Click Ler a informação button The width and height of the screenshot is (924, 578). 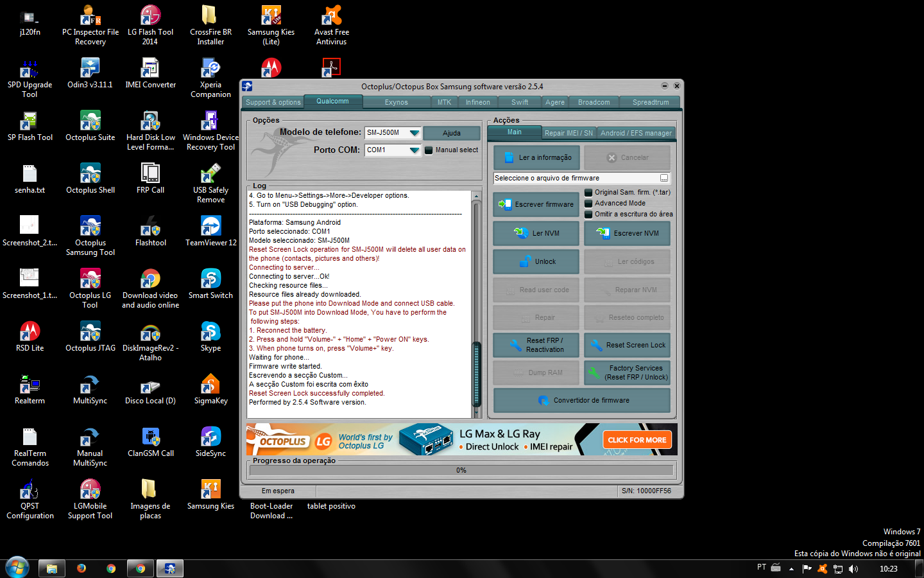536,157
